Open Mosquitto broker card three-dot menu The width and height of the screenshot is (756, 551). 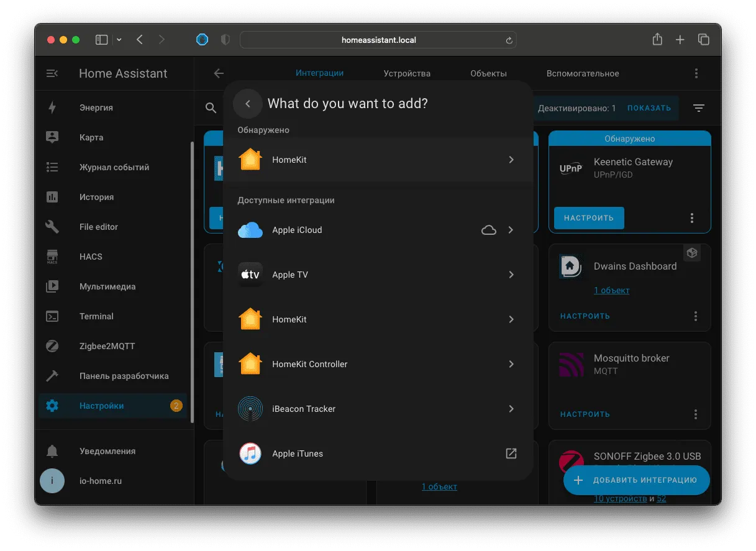[x=696, y=414]
